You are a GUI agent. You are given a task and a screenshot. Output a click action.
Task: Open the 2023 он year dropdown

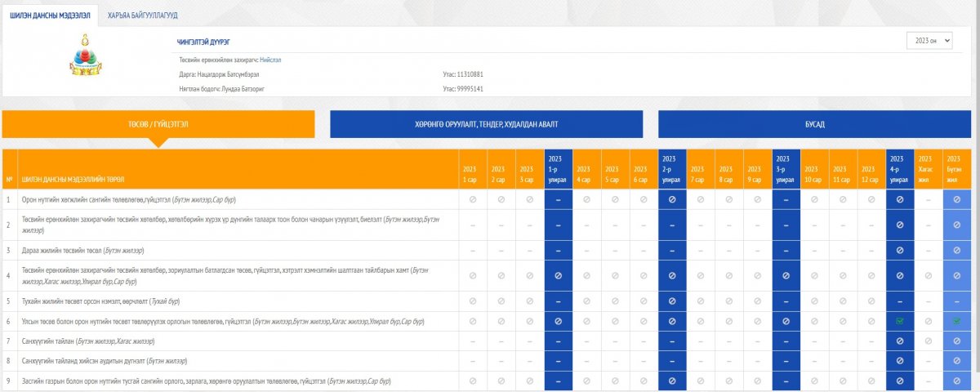tap(929, 41)
